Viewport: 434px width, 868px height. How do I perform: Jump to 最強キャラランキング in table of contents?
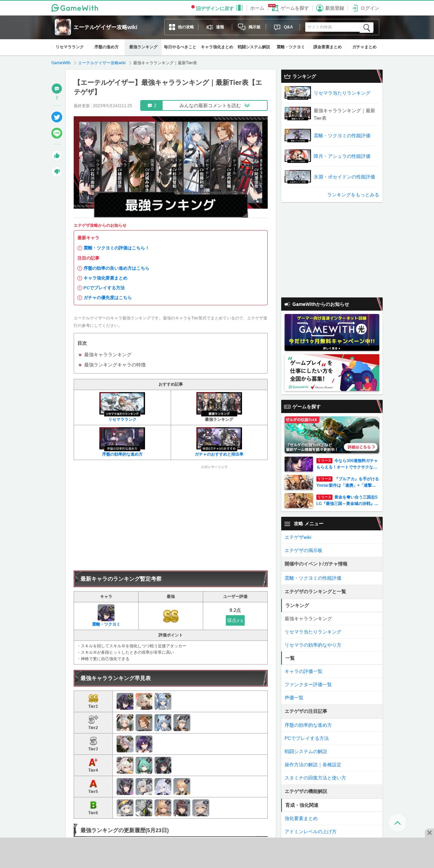[107, 355]
